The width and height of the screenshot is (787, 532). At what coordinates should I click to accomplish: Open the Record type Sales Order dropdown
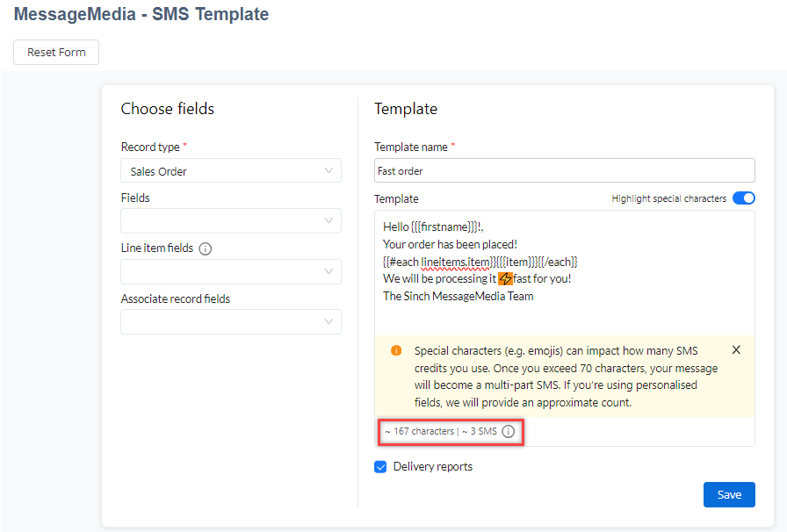coord(231,171)
